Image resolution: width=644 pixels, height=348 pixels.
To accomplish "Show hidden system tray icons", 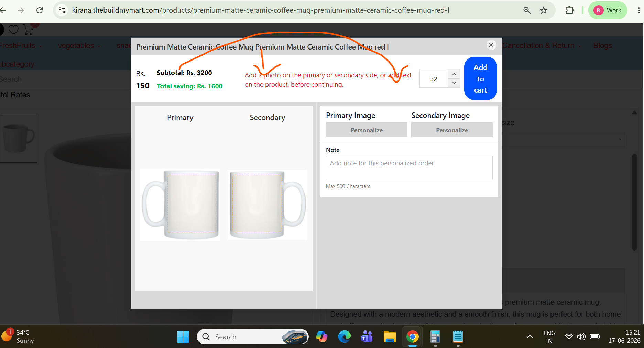I will click(x=530, y=337).
